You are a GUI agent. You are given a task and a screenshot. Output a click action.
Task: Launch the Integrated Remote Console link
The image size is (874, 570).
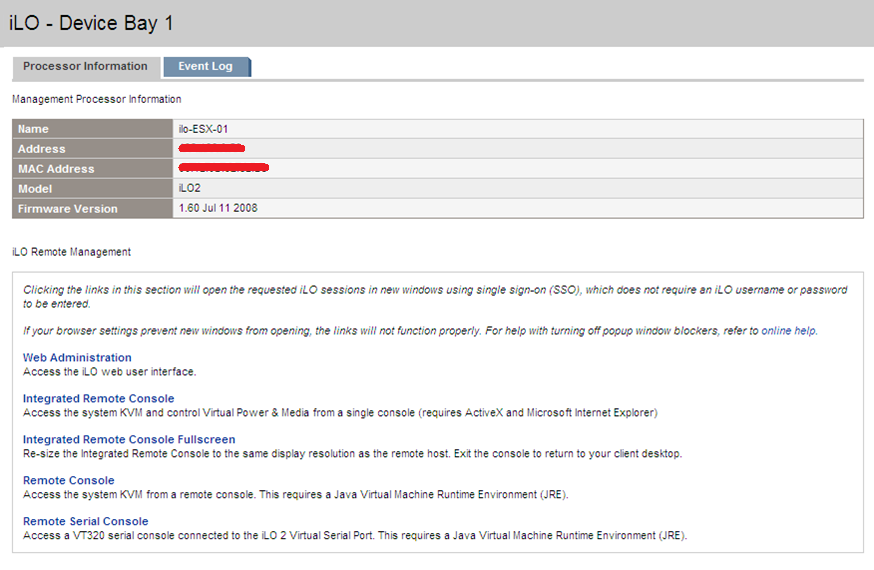pyautogui.click(x=98, y=398)
